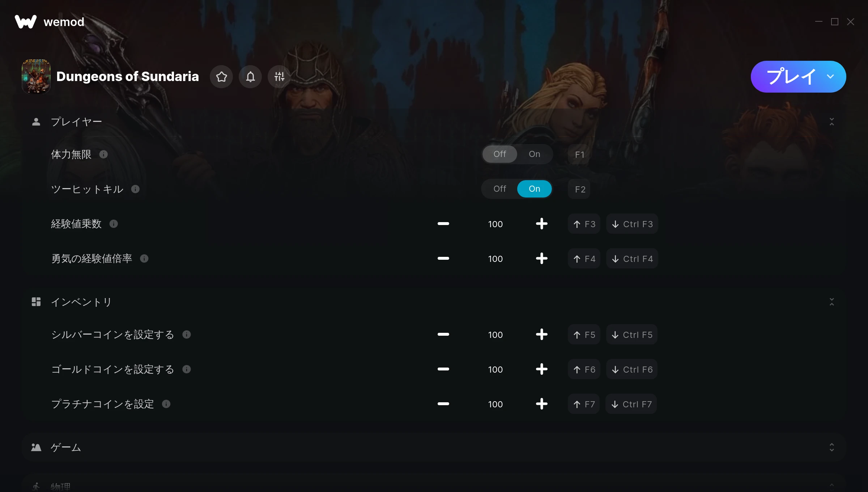Viewport: 868px width, 492px height.
Task: Decrease シルバーコイン value with minus button
Action: tap(443, 335)
